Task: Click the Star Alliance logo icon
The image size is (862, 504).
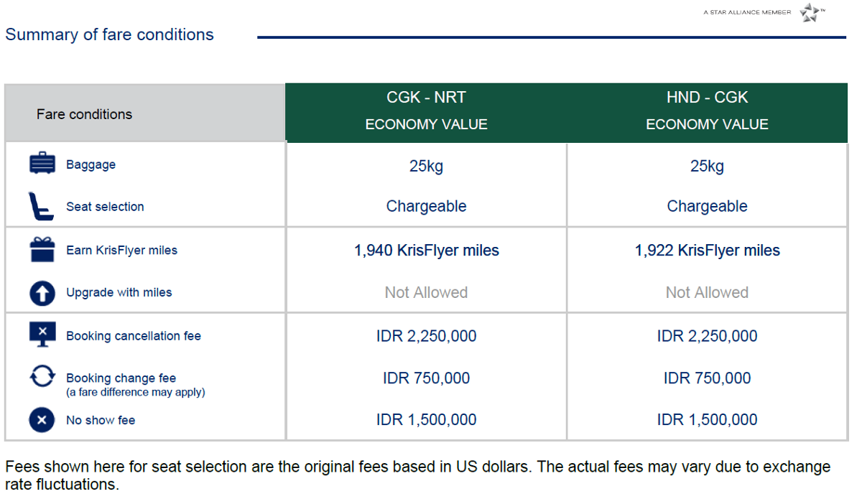Action: coord(810,12)
